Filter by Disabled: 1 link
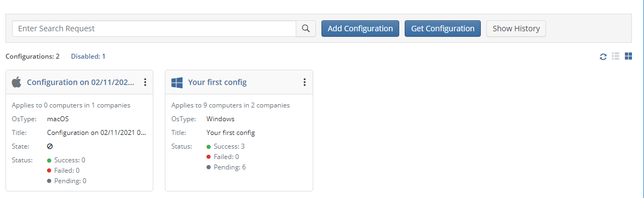Viewport: 644px width, 198px height. (x=88, y=56)
